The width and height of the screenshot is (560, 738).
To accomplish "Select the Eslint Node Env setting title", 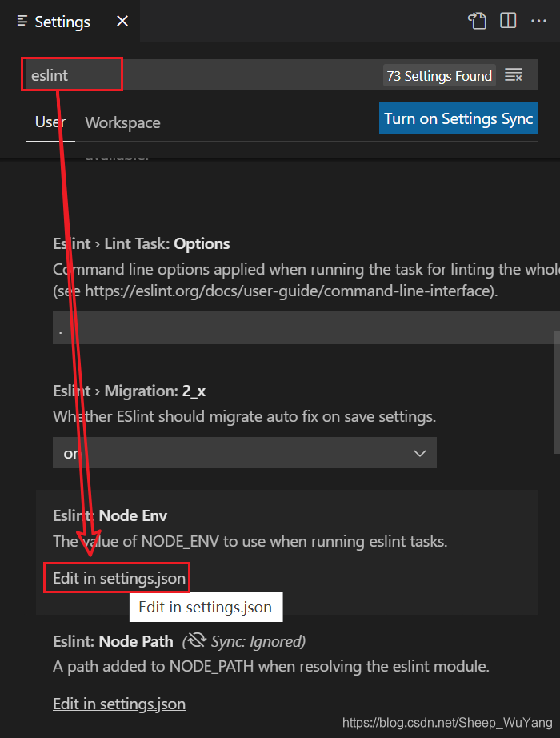I will click(x=110, y=515).
